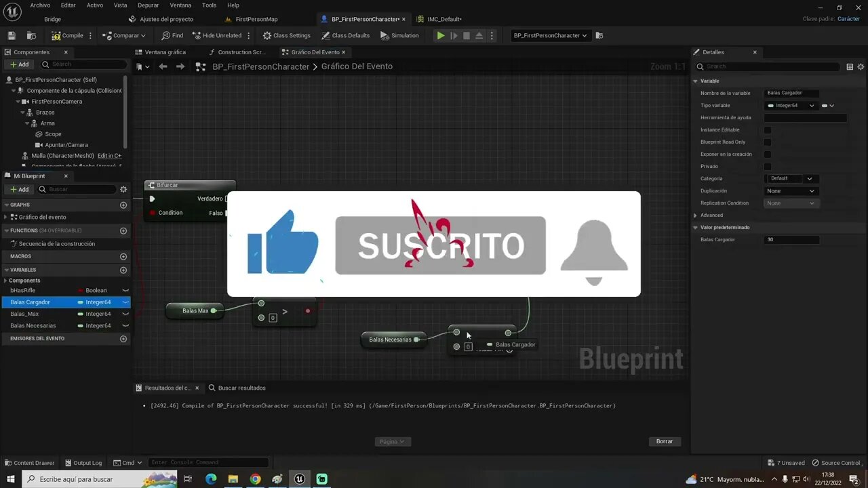Click the Eject playback icon

479,35
